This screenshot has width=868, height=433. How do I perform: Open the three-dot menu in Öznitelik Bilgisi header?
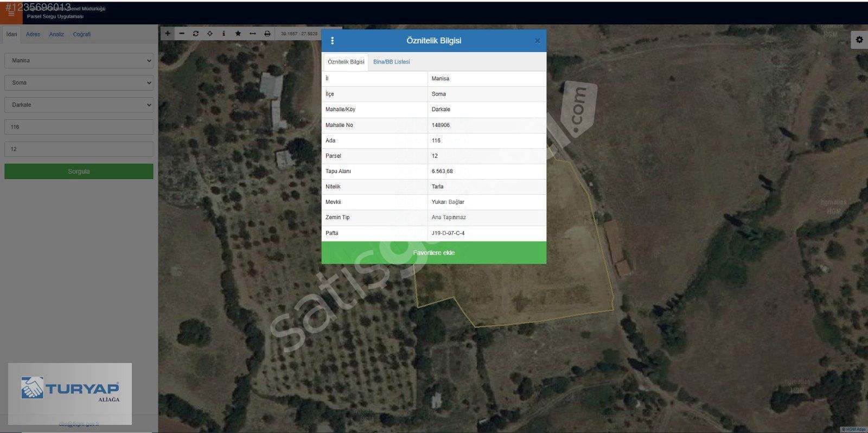click(x=333, y=41)
